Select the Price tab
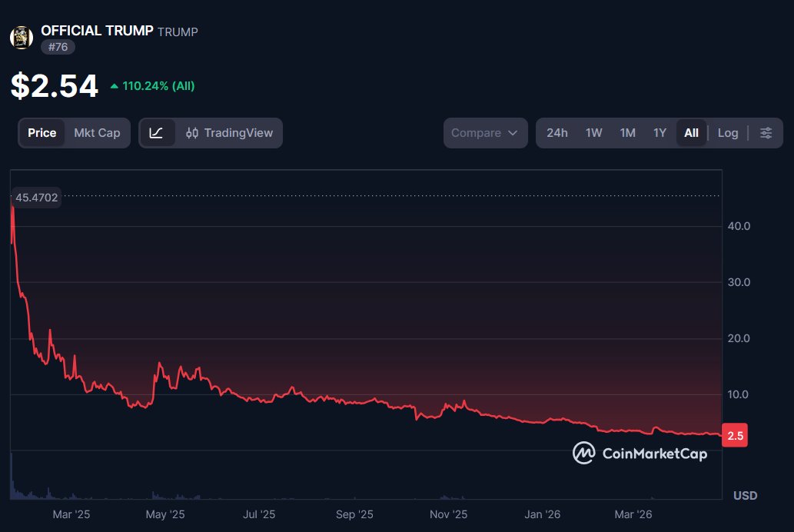 tap(42, 133)
